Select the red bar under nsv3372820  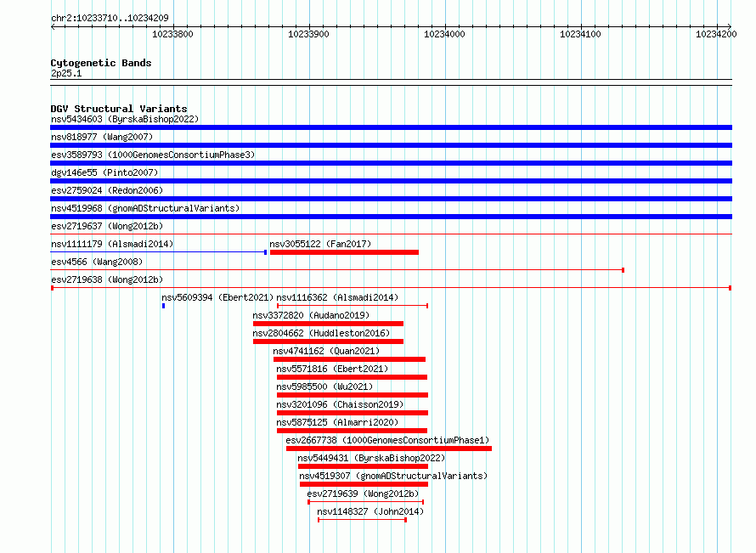click(x=329, y=324)
